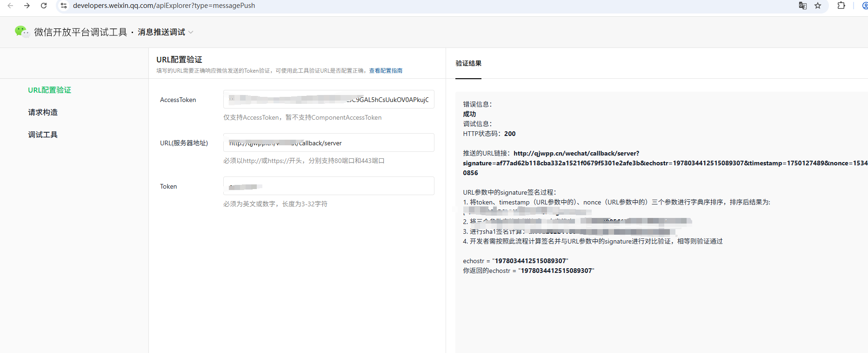This screenshot has width=868, height=353.
Task: Click step 1 将token、timestamp sorting text
Action: pyautogui.click(x=616, y=202)
